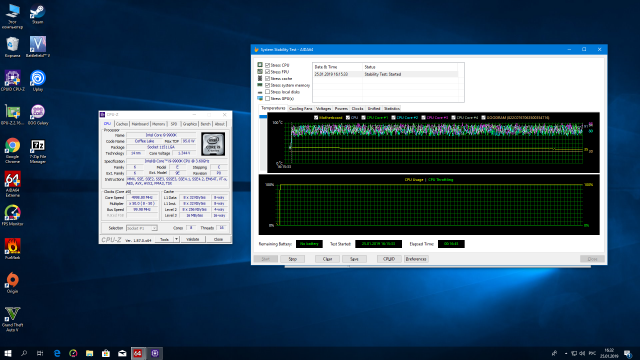Image resolution: width=640 pixels, height=360 pixels.
Task: Click the Close button in CPU-Z footer
Action: tap(218, 239)
